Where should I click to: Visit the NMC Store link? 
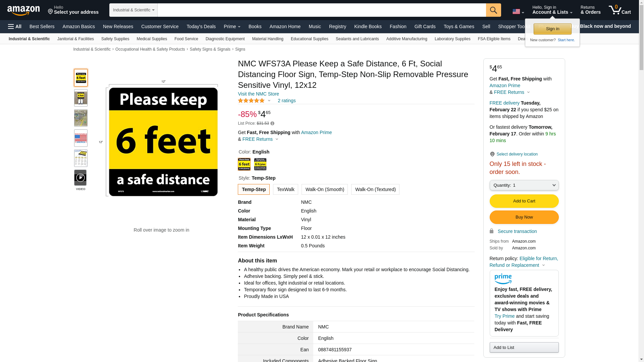click(x=258, y=94)
